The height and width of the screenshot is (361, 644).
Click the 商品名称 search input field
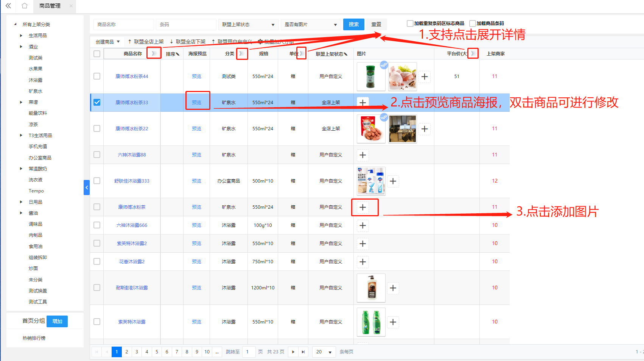(x=123, y=25)
